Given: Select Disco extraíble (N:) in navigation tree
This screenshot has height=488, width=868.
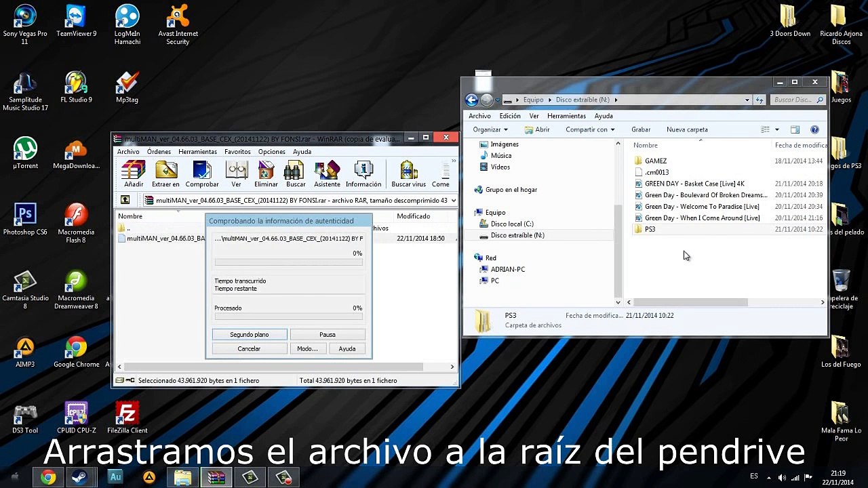Looking at the screenshot, I should pyautogui.click(x=517, y=235).
